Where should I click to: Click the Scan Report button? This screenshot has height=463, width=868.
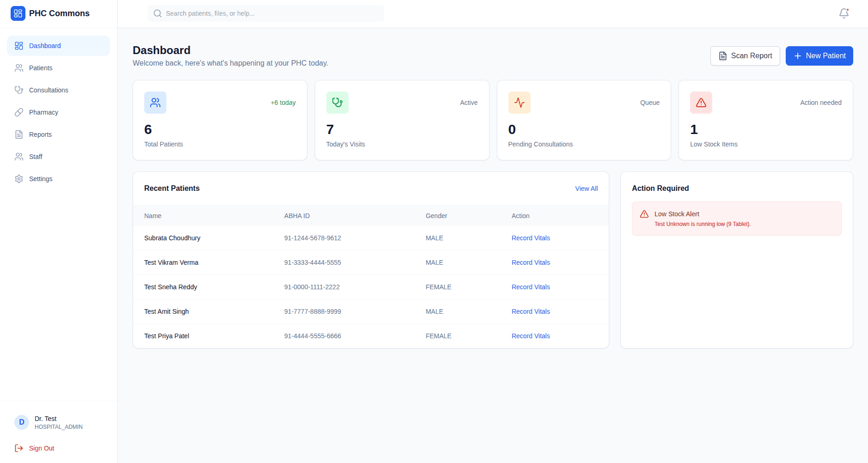[745, 56]
